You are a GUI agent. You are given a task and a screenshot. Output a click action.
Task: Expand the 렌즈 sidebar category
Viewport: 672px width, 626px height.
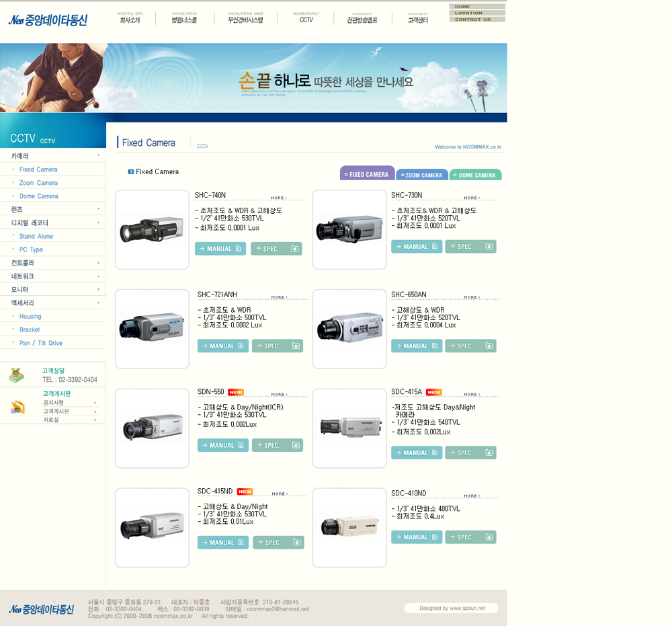tap(52, 209)
